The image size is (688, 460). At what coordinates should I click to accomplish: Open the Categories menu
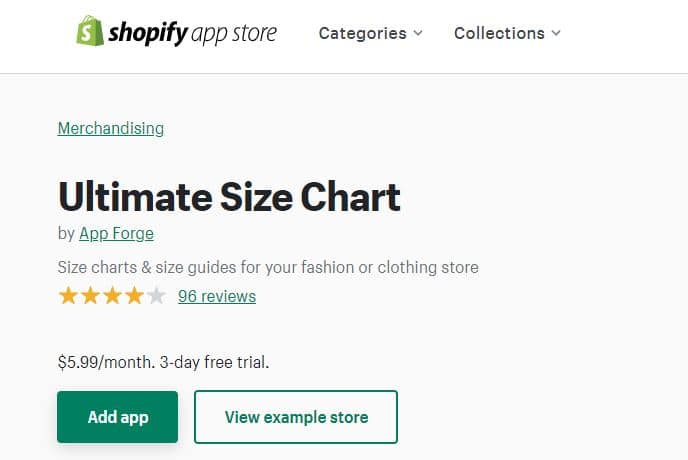click(362, 33)
